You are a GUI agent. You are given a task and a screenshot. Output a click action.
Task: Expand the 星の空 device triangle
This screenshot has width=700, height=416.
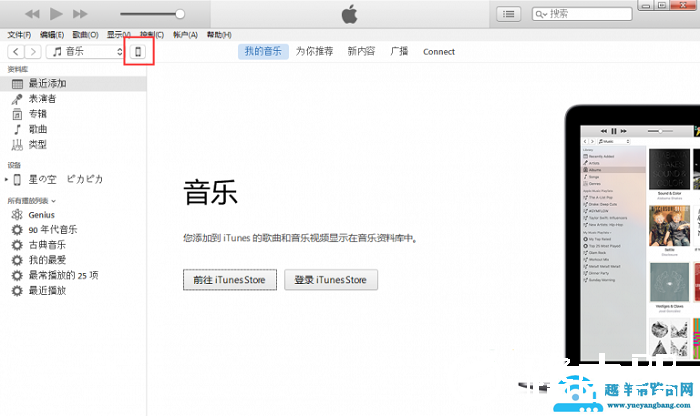click(6, 179)
